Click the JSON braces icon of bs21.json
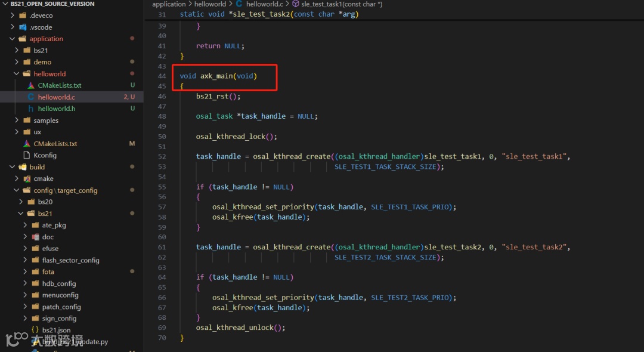 pos(35,330)
